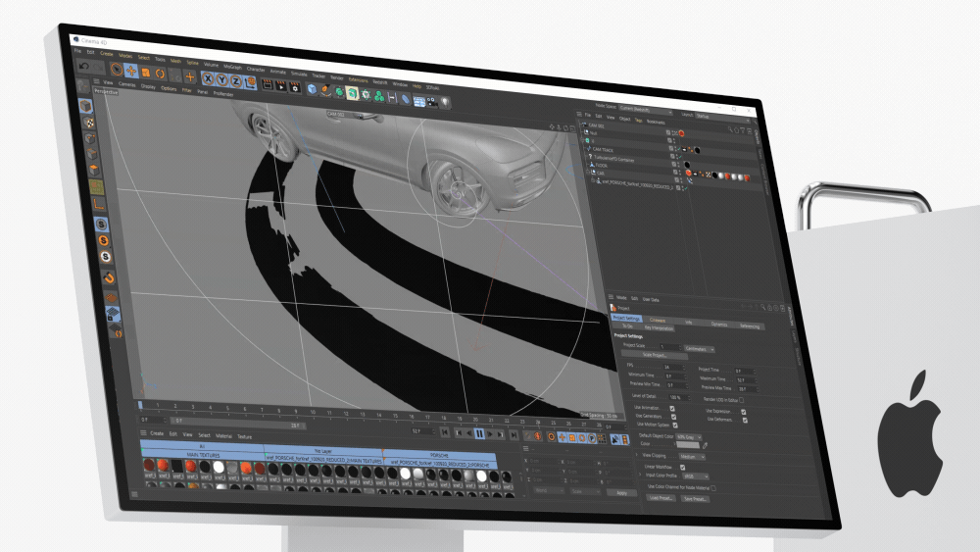Open the Create menu
Image resolution: width=980 pixels, height=552 pixels.
pyautogui.click(x=106, y=54)
